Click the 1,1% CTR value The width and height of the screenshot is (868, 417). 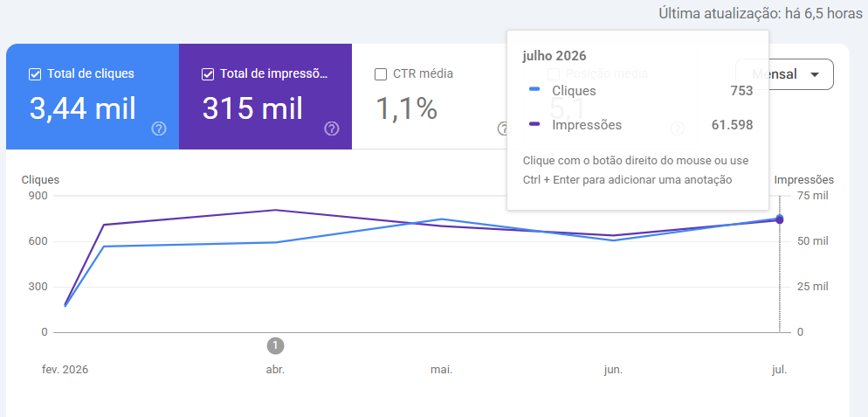point(407,108)
